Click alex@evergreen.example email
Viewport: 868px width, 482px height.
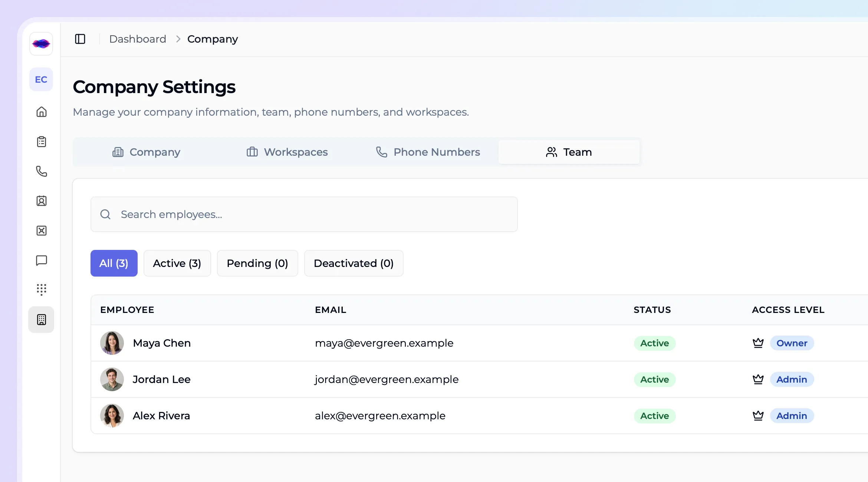380,416
